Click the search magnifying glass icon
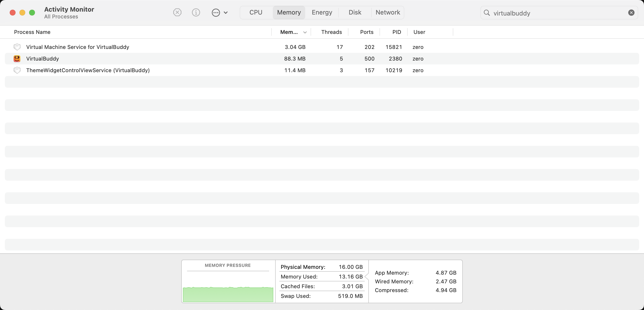The height and width of the screenshot is (310, 644). coord(487,13)
